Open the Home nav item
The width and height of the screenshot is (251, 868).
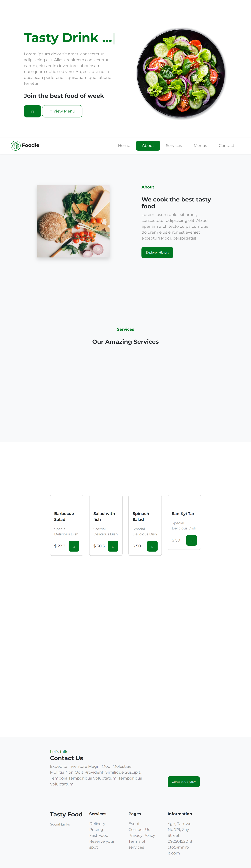124,145
